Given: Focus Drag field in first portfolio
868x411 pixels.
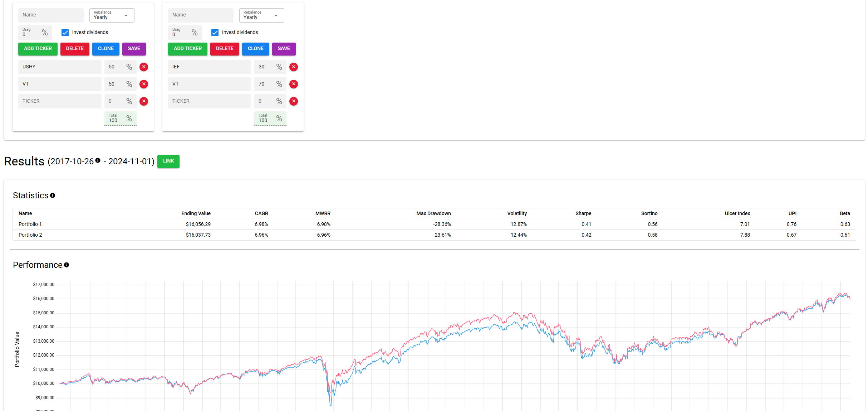Looking at the screenshot, I should click(35, 33).
